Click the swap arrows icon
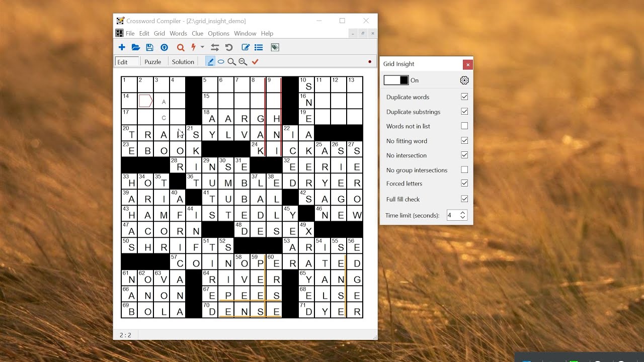The width and height of the screenshot is (644, 362). 215,47
